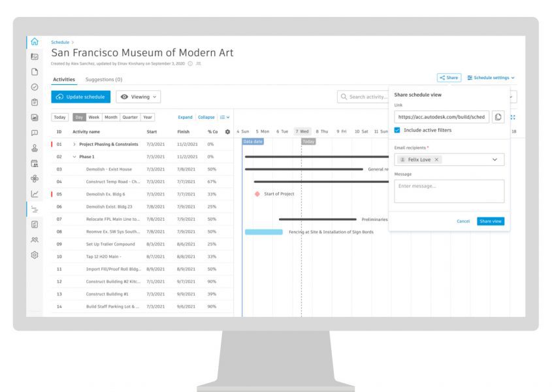This screenshot has height=392, width=552.
Task: Open the Schedule settings dropdown
Action: pos(489,77)
